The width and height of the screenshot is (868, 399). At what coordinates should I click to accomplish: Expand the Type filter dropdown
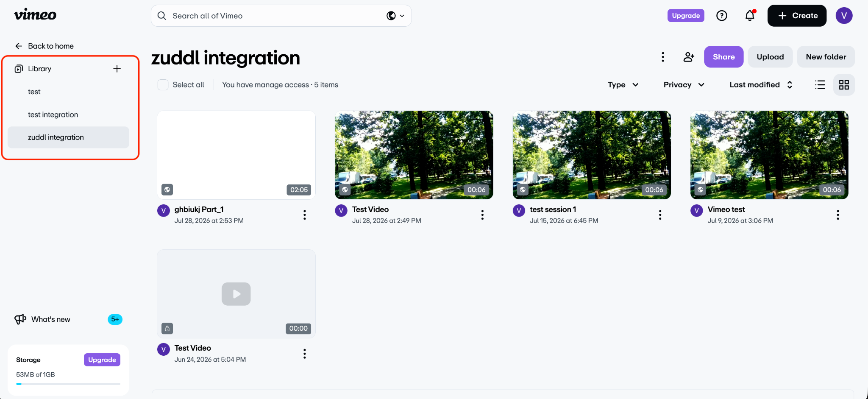click(x=623, y=85)
